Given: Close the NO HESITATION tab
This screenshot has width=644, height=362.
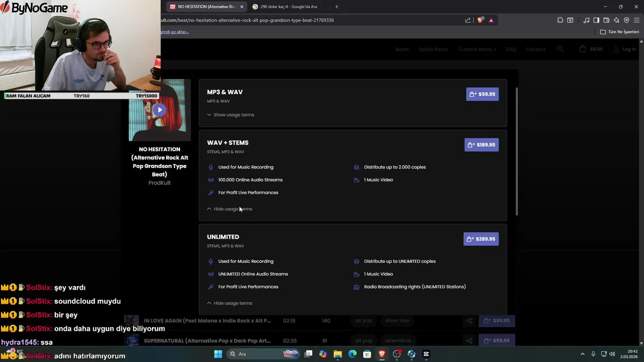Looking at the screenshot, I should click(242, 7).
